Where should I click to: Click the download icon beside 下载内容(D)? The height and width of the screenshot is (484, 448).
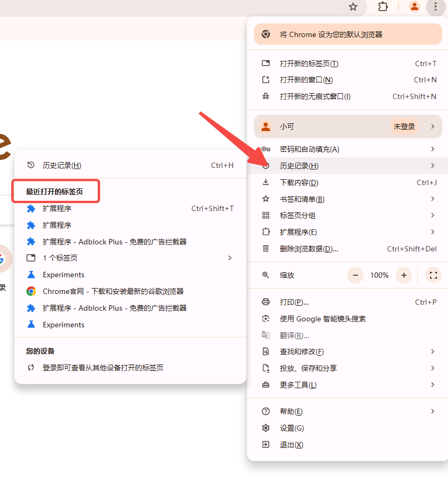tap(265, 183)
